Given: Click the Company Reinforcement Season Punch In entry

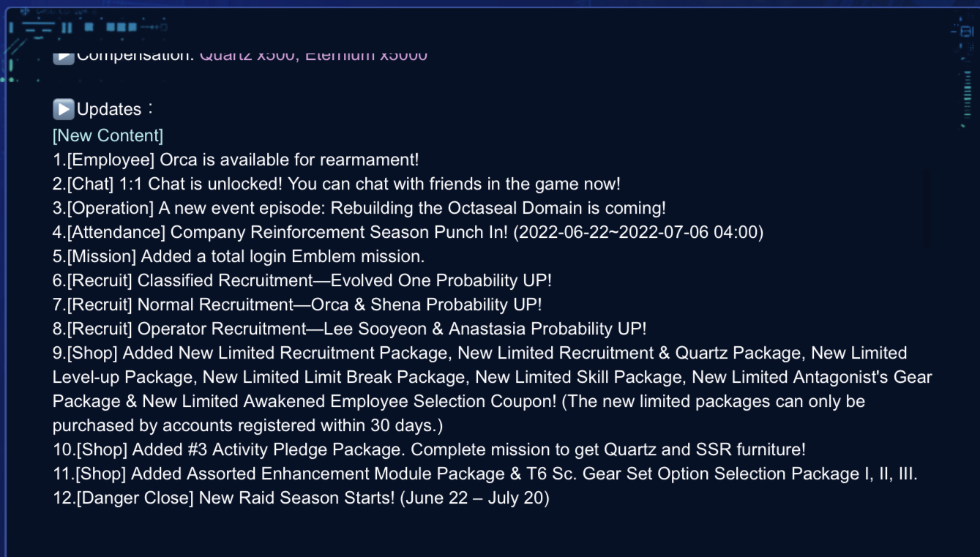Looking at the screenshot, I should point(408,232).
